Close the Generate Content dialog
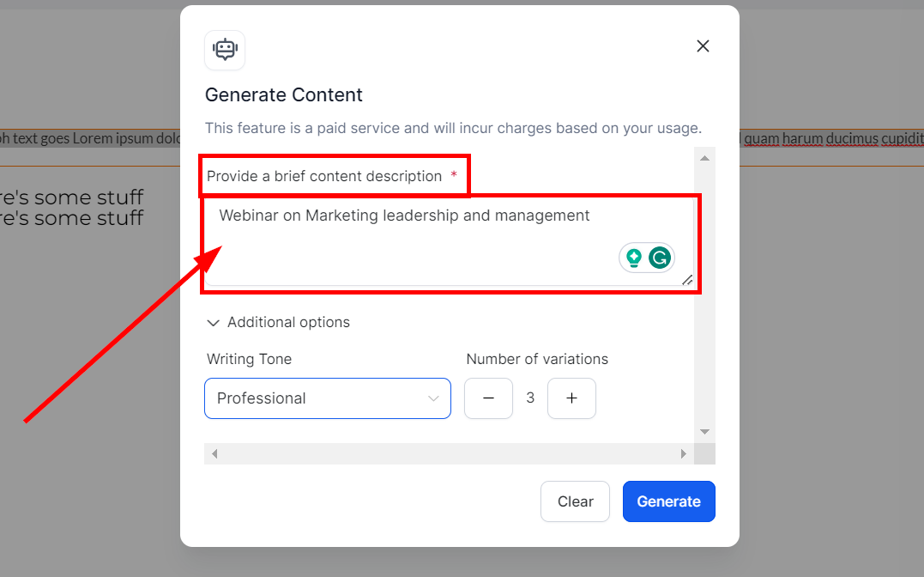 point(703,46)
